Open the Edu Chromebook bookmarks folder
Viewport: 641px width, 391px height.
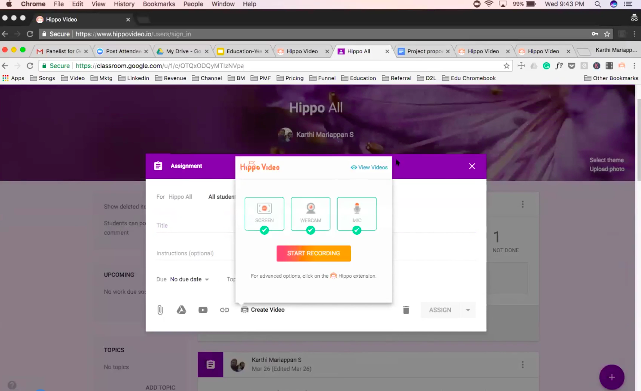tap(468, 78)
